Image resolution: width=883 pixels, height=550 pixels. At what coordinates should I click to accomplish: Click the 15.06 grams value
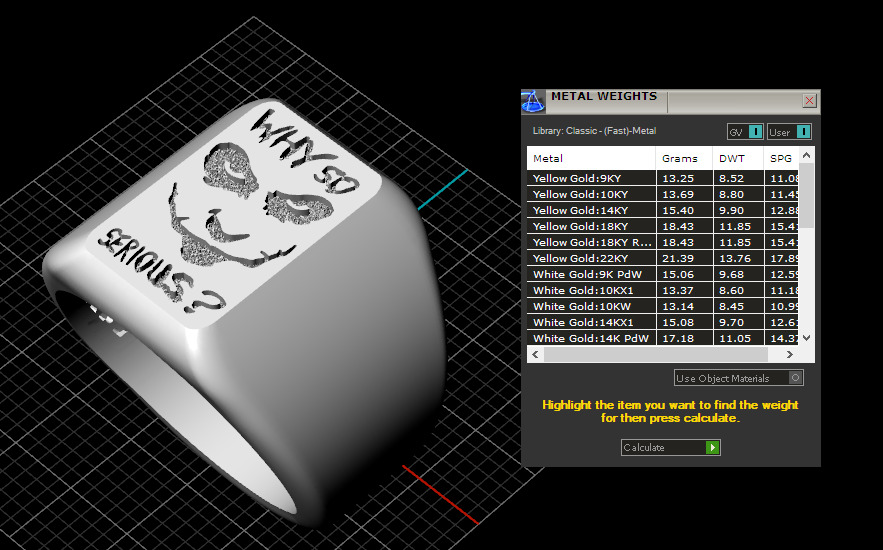[678, 275]
